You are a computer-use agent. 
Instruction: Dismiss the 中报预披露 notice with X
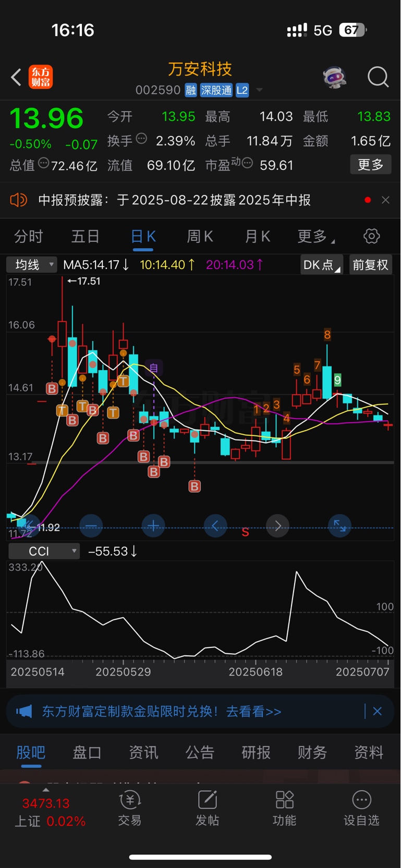pyautogui.click(x=385, y=200)
